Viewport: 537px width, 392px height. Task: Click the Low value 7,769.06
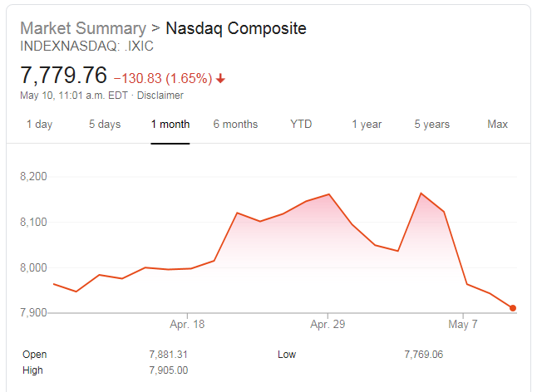pyautogui.click(x=423, y=355)
